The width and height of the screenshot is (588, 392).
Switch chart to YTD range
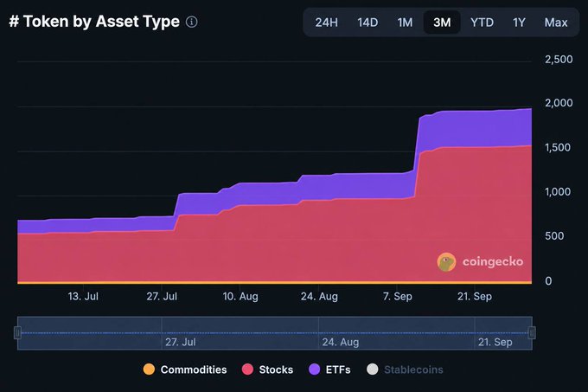482,22
